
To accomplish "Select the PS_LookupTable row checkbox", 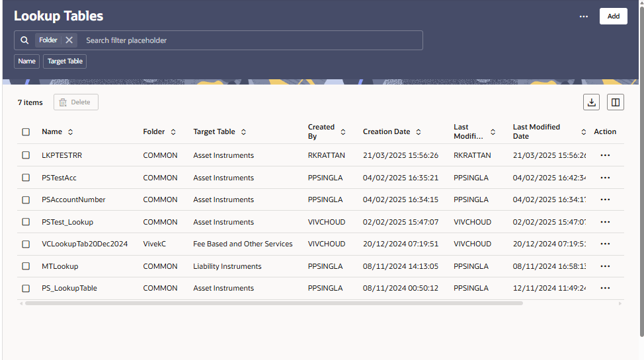I will coord(26,289).
